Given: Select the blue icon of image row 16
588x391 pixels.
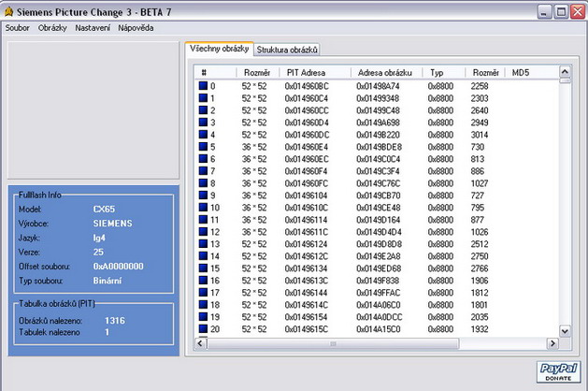Looking at the screenshot, I should click(203, 281).
